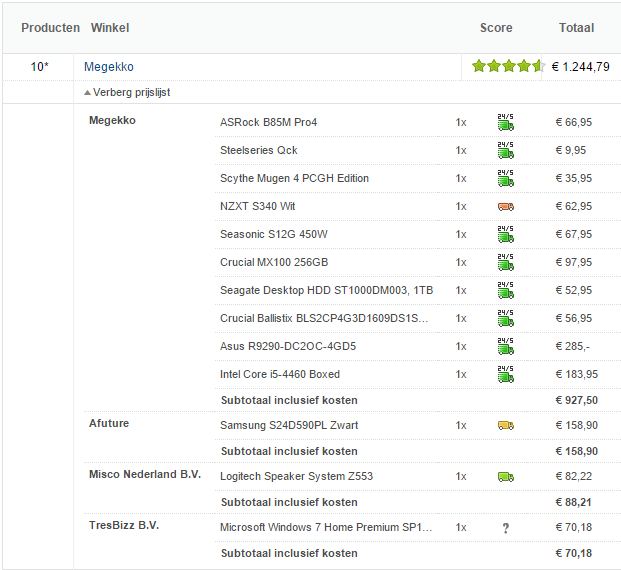Click the Producten column header
The width and height of the screenshot is (621, 570).
pyautogui.click(x=51, y=28)
